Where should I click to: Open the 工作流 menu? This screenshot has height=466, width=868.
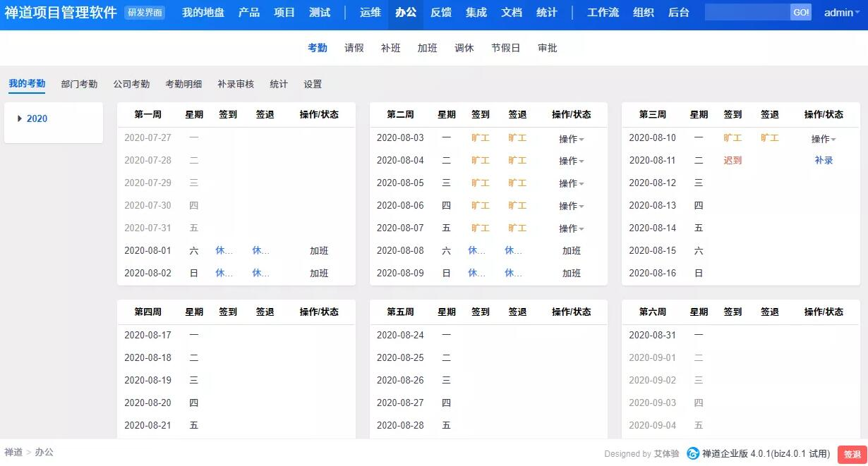point(602,12)
